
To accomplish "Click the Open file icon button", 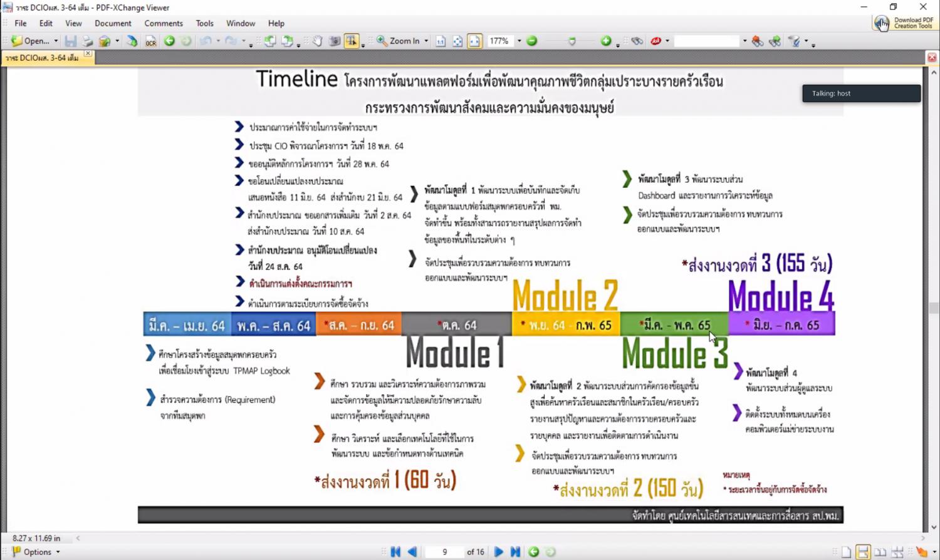I will click(30, 41).
